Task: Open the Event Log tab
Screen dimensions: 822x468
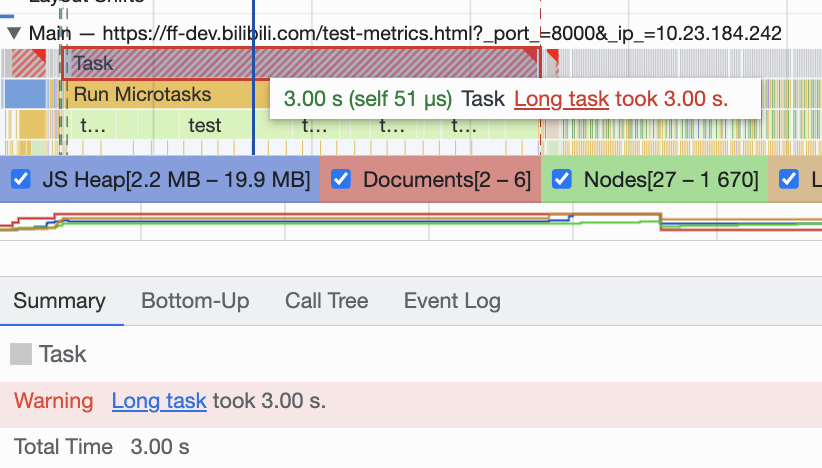Action: tap(452, 301)
